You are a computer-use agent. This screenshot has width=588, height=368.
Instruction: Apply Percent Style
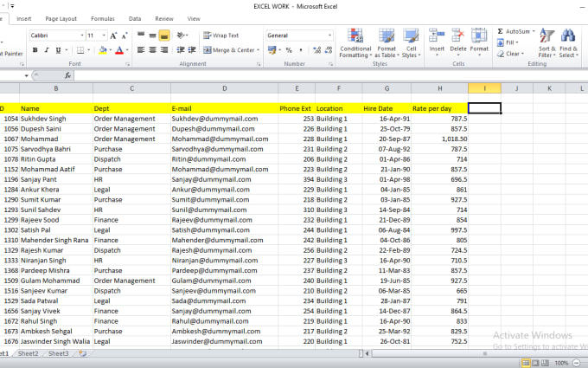tap(289, 50)
